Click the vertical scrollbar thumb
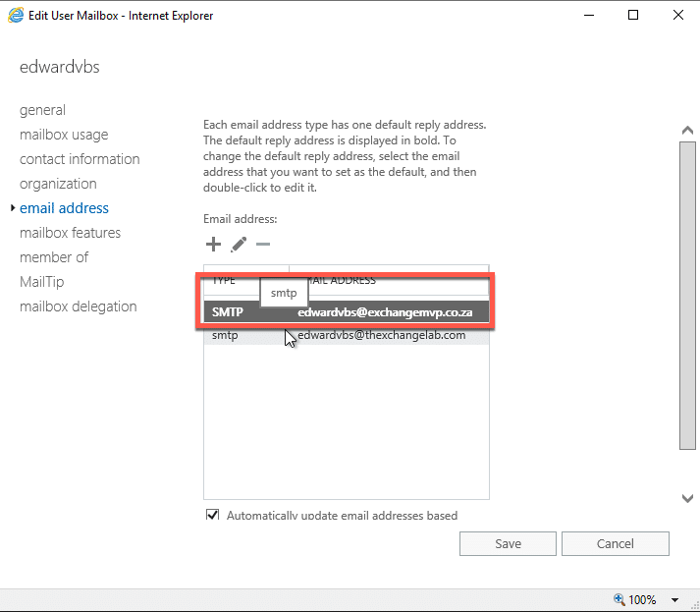700x612 pixels. coord(687,296)
